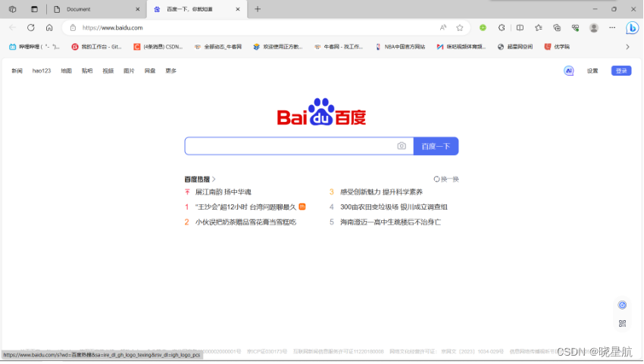Viewport: 644px width, 364px height.
Task: Open hot topic about 王沙会
Action: pos(245,207)
